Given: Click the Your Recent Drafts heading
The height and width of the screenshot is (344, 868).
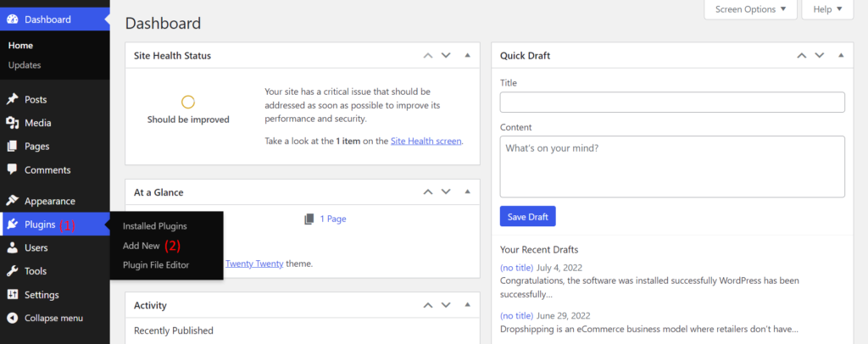Looking at the screenshot, I should (539, 249).
